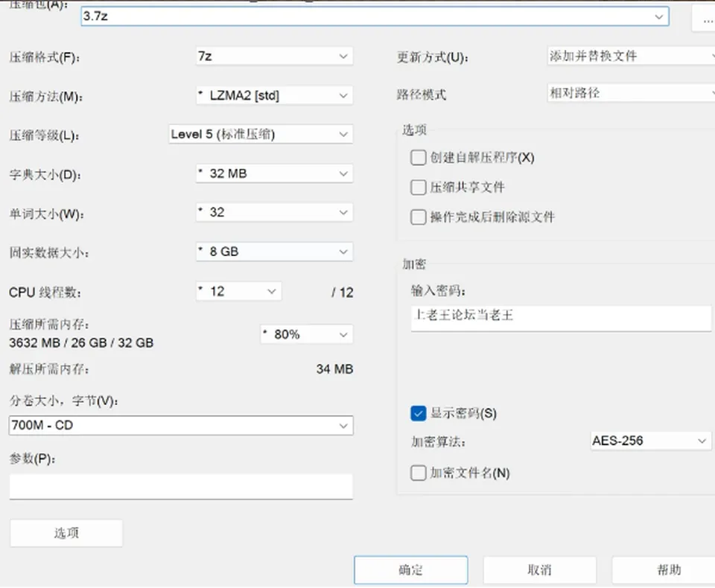
Task: Click the parameters text field
Action: click(181, 486)
